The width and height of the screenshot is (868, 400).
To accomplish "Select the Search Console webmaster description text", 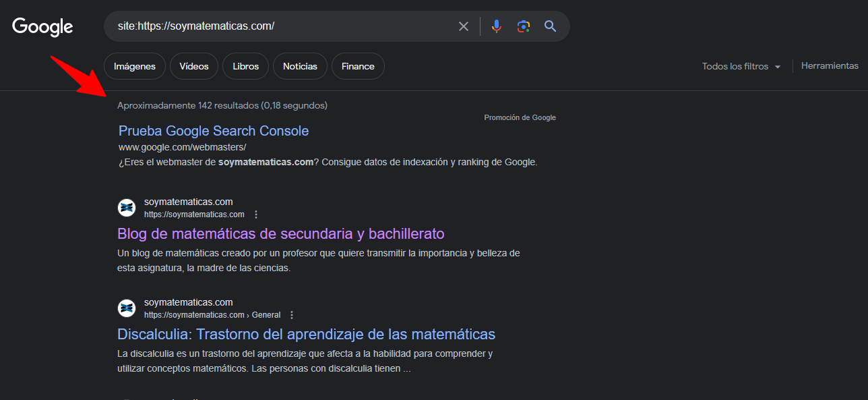I will click(x=328, y=163).
